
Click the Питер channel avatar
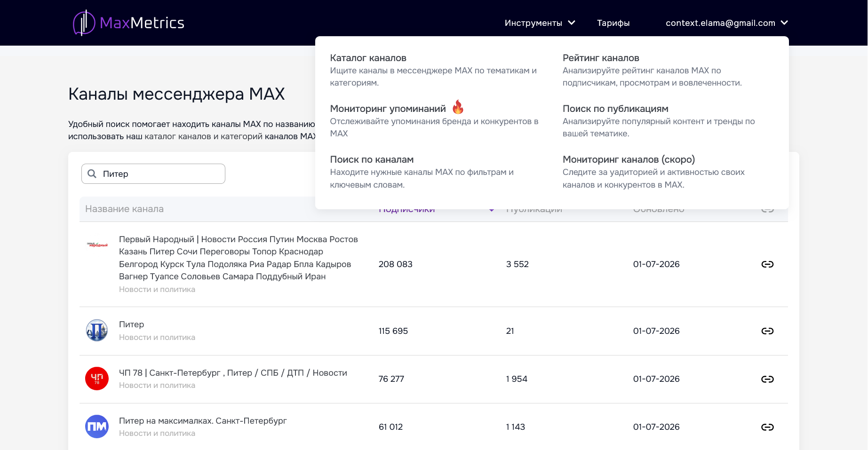(97, 331)
